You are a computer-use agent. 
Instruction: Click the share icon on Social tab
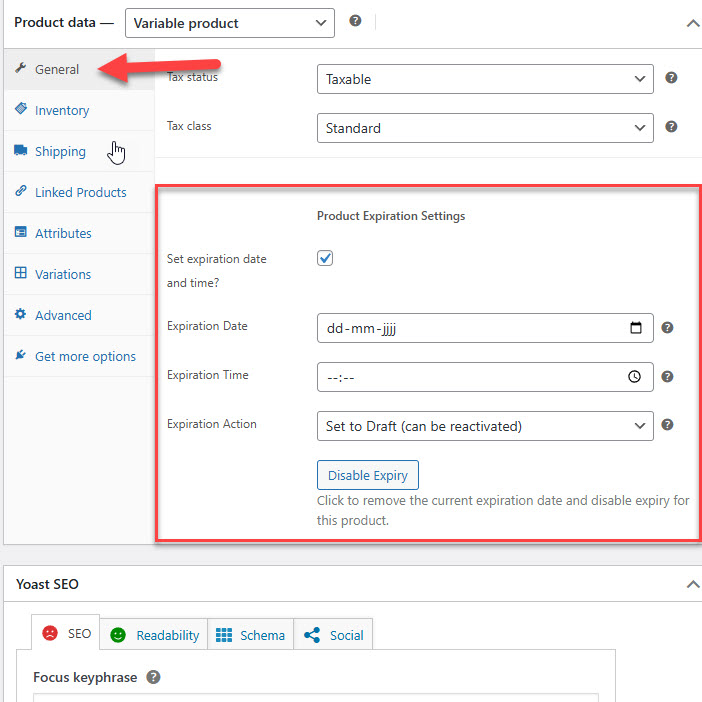click(x=312, y=635)
